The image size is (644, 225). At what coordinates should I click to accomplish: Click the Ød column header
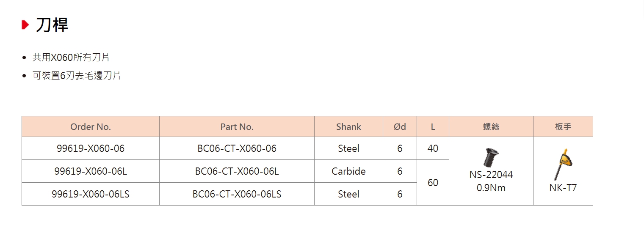pos(400,126)
